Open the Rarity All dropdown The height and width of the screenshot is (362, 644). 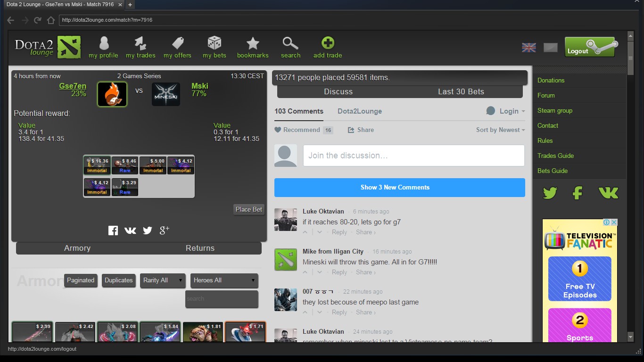tap(163, 280)
